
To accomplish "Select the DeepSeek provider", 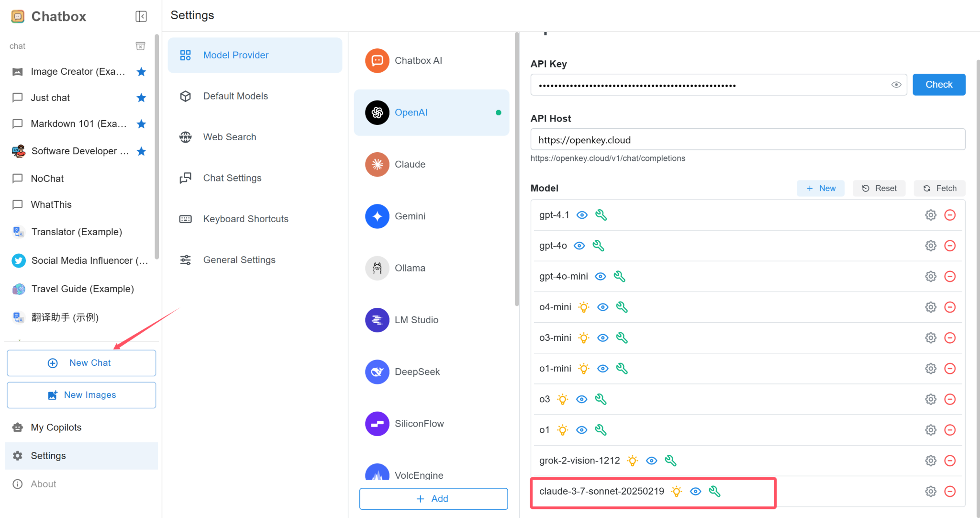I will coord(432,372).
